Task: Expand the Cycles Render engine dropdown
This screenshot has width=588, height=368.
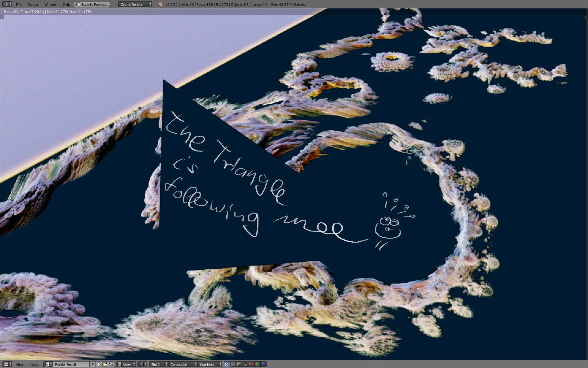Action: point(135,4)
